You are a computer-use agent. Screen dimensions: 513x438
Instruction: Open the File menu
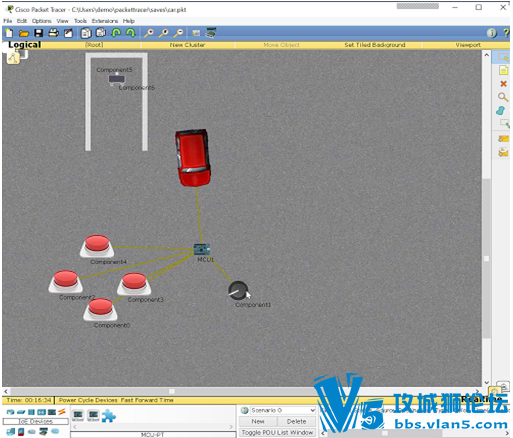[8, 21]
